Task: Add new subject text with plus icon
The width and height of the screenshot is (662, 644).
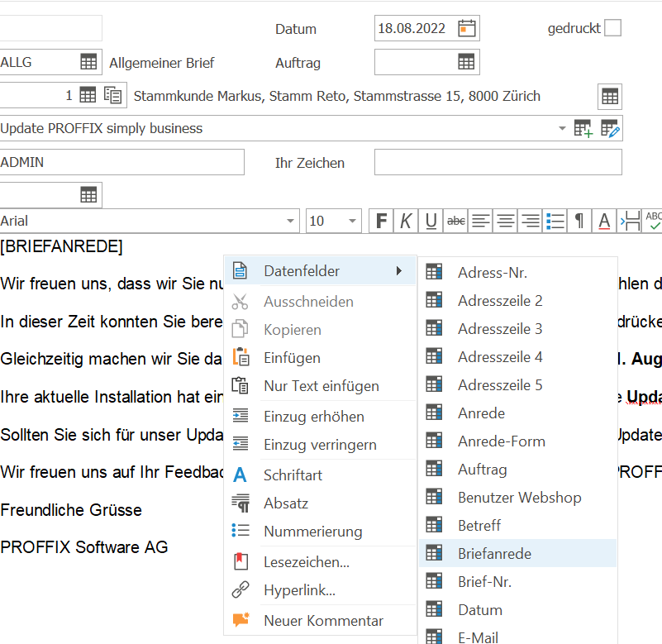Action: point(583,128)
